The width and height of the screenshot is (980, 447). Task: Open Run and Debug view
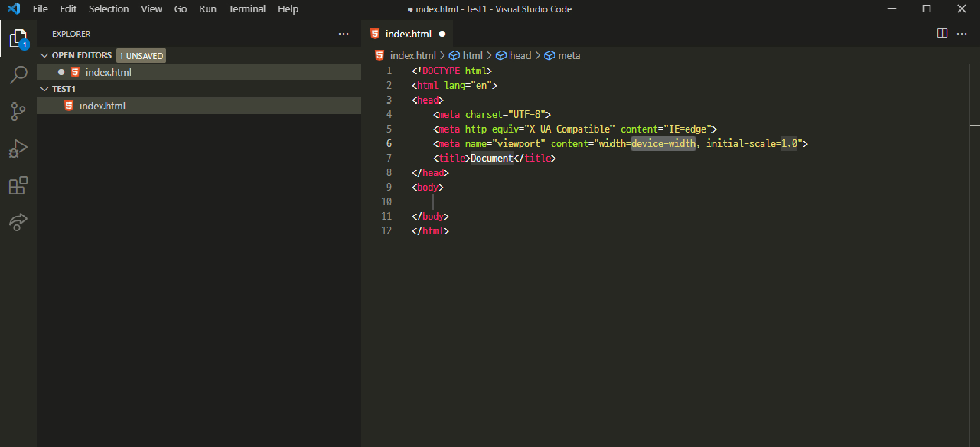click(x=18, y=148)
